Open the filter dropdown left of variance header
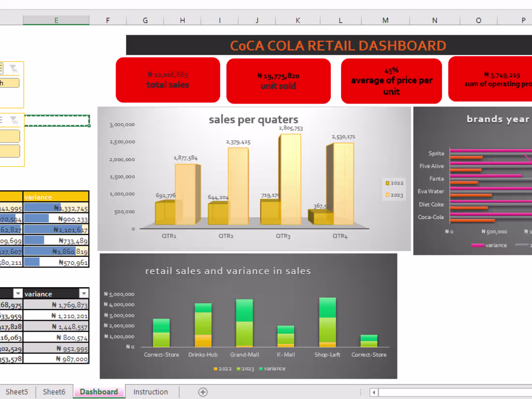Screen dimensions: 532x399 pos(18,294)
